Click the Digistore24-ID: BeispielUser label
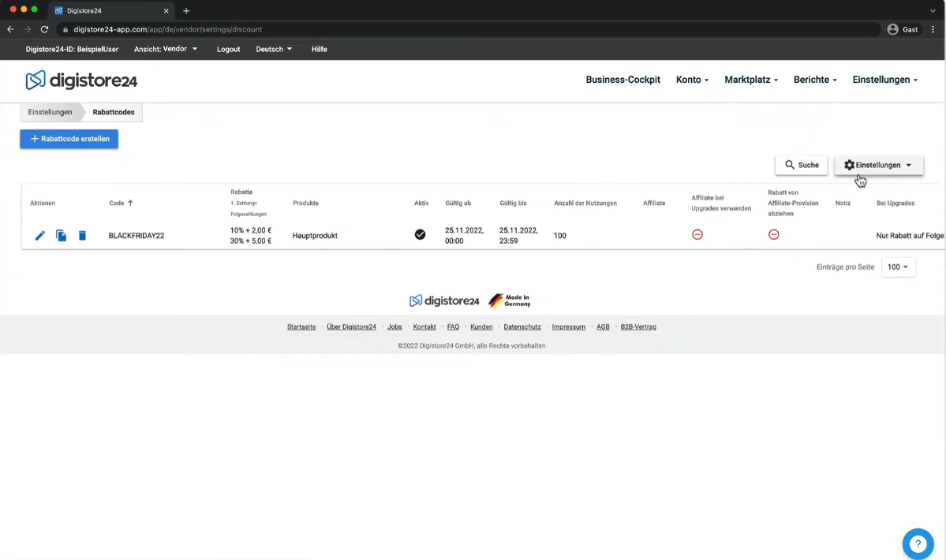Screen dimensions: 946x560 click(72, 49)
